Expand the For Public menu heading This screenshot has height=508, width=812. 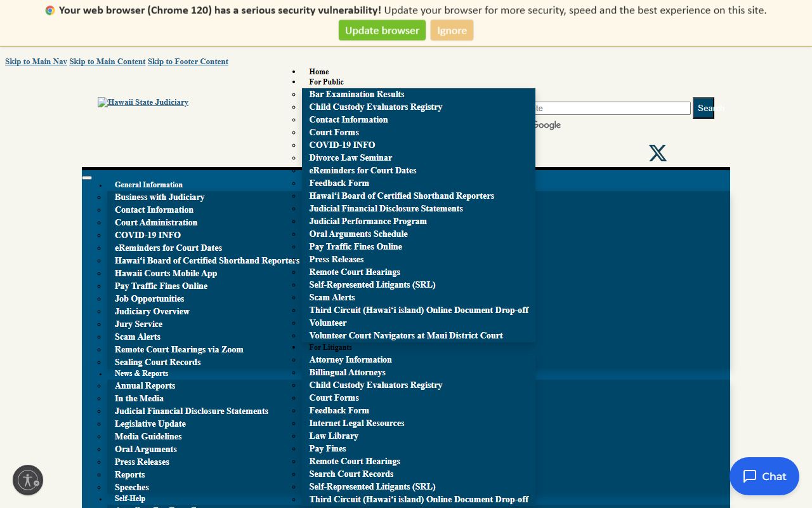click(x=326, y=82)
